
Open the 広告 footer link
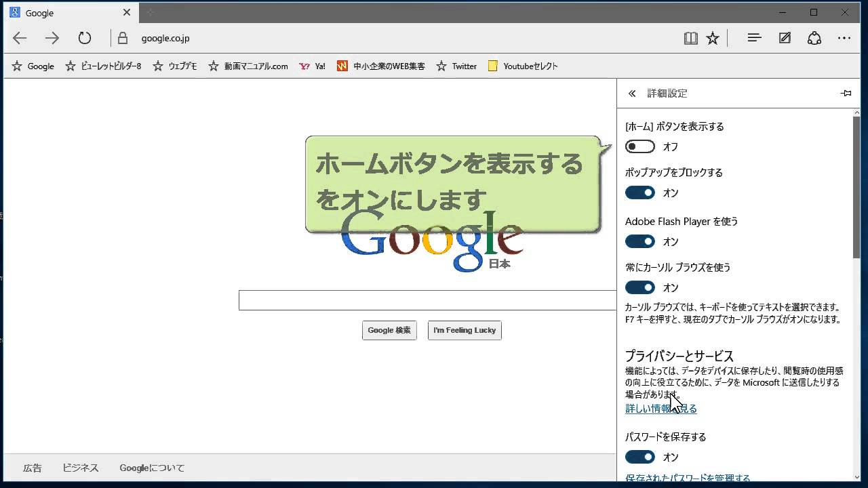coord(33,468)
